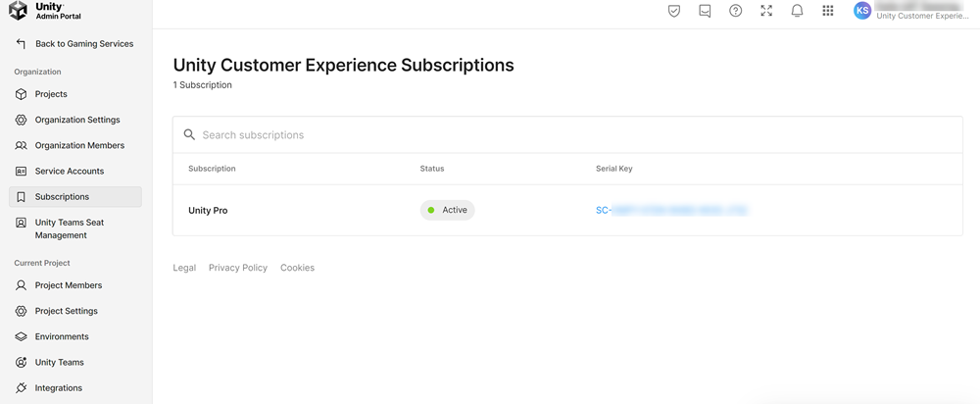Open the help question mark icon
Viewport: 980px width, 404px height.
736,11
